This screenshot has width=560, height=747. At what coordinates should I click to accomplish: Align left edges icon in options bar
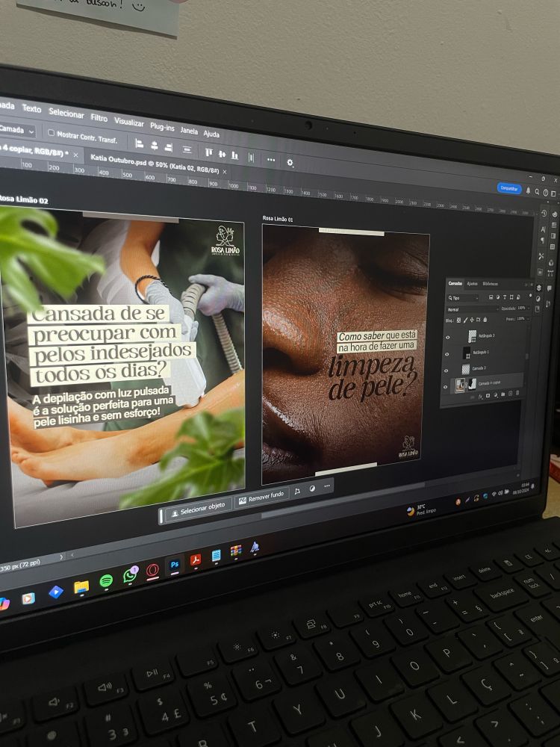point(139,143)
